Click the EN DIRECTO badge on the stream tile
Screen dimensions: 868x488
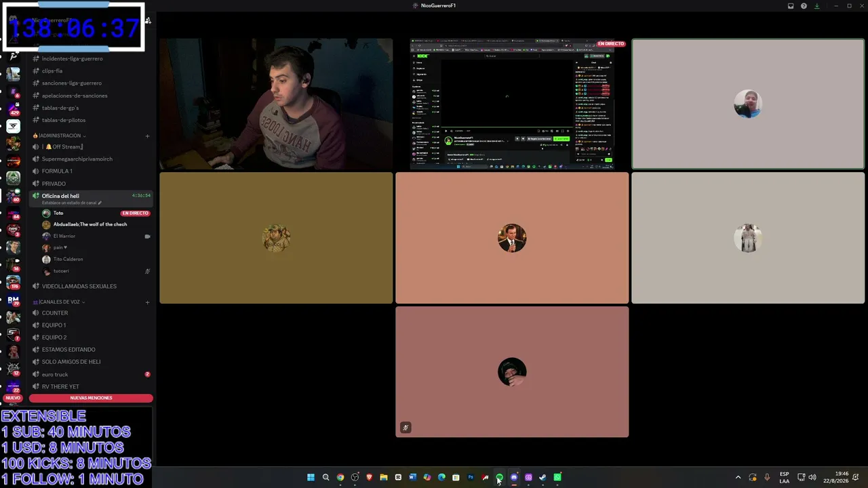point(610,44)
